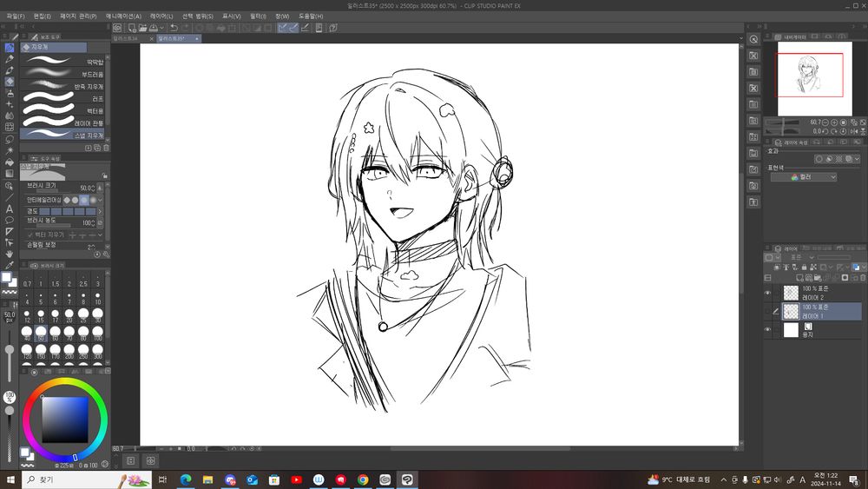Select the strongest anti-aliasing option
The image size is (868, 489).
[93, 200]
